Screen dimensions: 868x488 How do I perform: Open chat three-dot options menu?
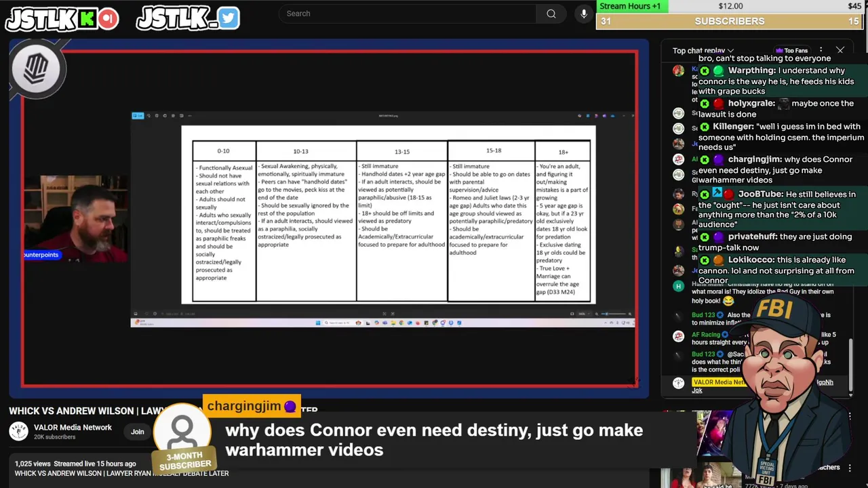click(x=821, y=51)
